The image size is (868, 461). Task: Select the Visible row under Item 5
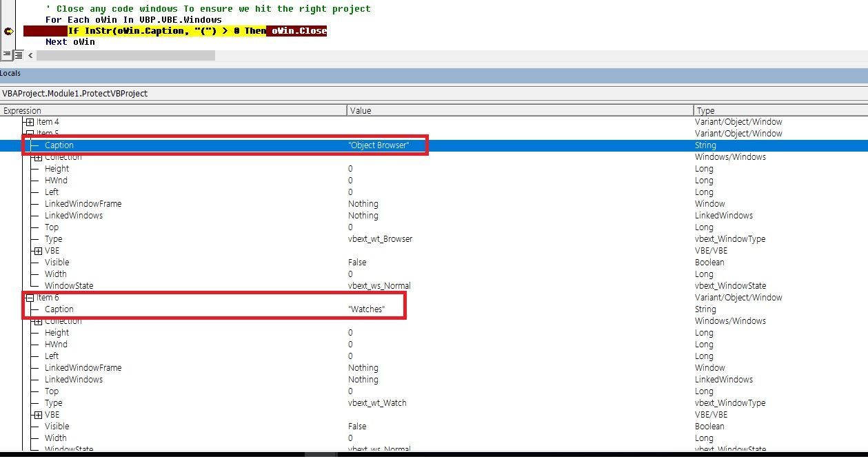click(434, 263)
